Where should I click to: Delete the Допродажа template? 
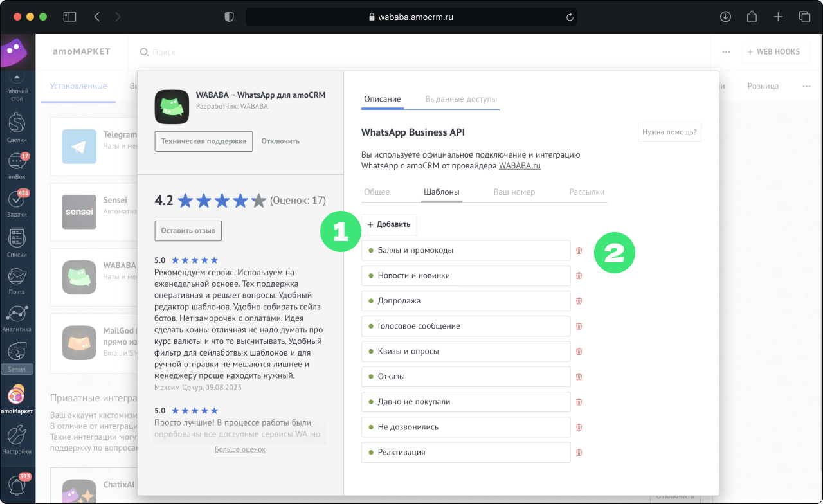[579, 301]
